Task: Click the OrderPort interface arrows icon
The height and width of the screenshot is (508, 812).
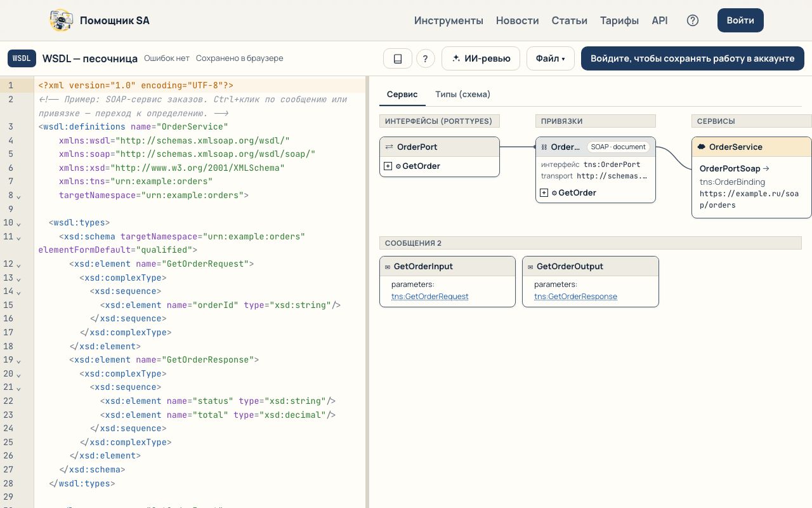Action: [389, 147]
